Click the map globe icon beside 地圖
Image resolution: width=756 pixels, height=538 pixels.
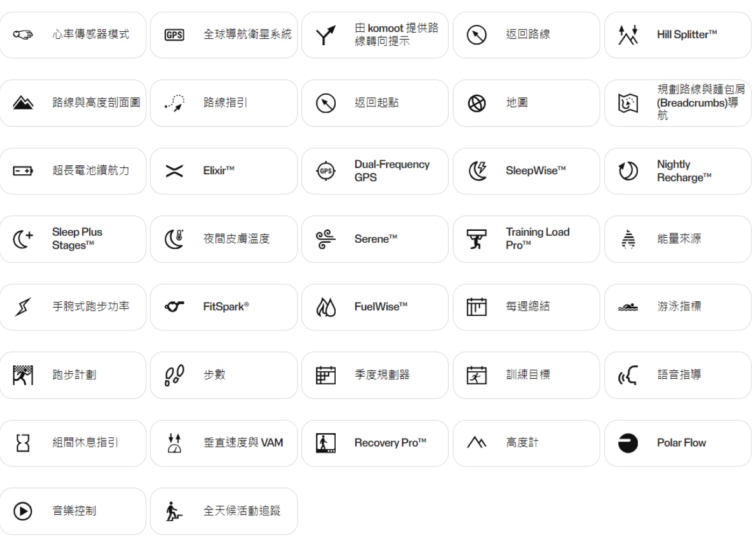pos(477,103)
